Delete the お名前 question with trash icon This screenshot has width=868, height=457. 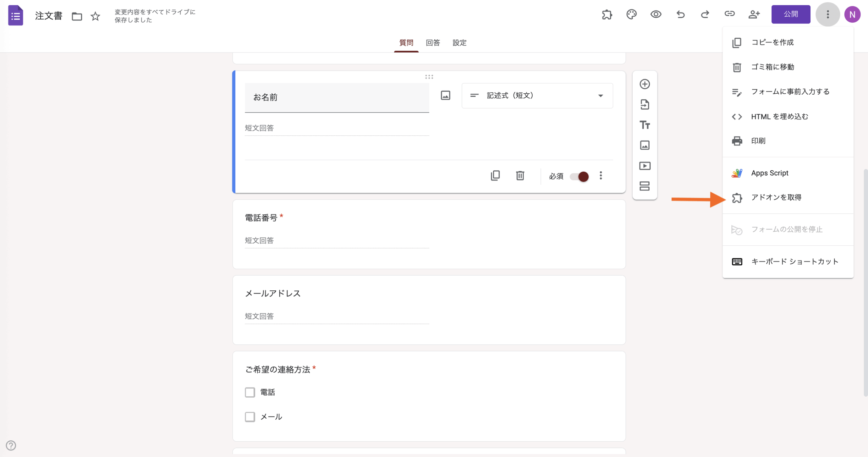[x=520, y=175]
